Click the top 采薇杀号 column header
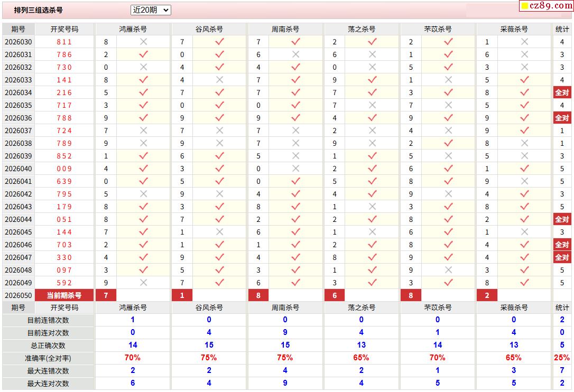Viewport: 574px width, 392px height. (x=514, y=29)
